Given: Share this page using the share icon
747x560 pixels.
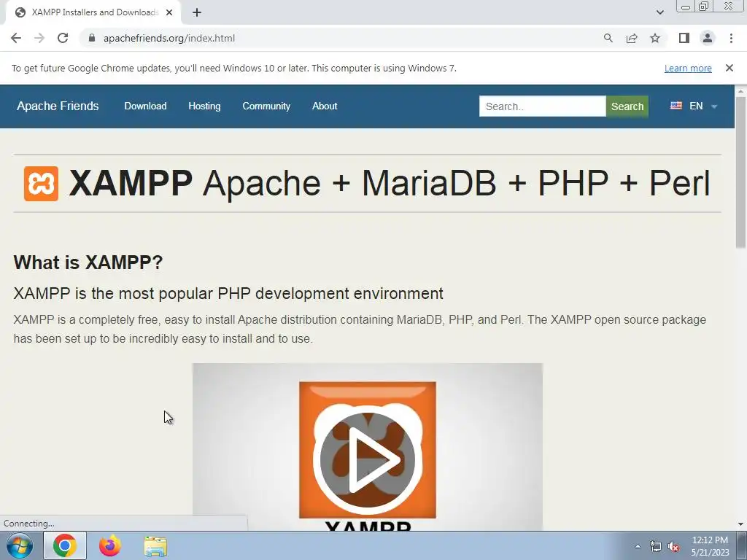Looking at the screenshot, I should click(x=632, y=38).
